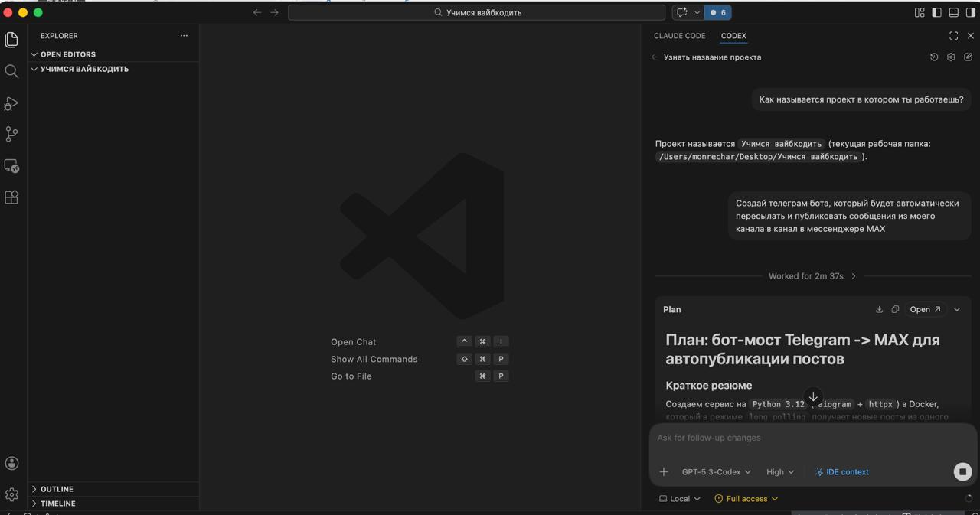Open the Extensions view
This screenshot has height=515, width=980.
[x=11, y=197]
